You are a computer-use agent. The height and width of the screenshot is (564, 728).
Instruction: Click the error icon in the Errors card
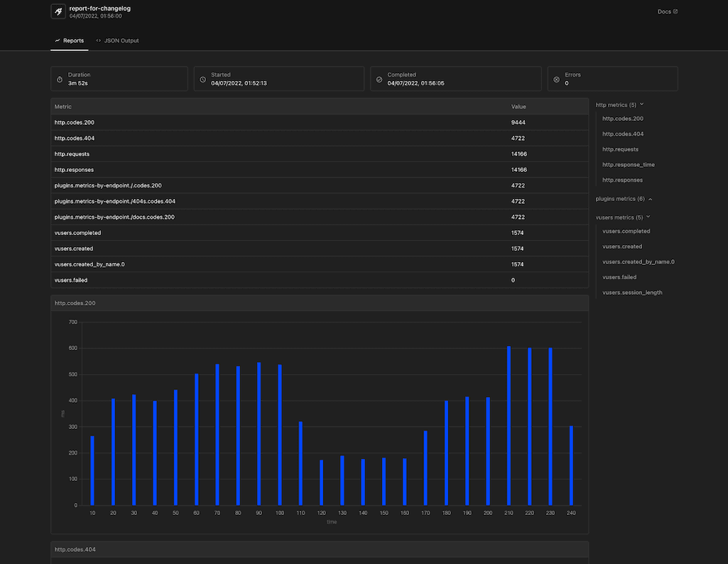(554, 78)
